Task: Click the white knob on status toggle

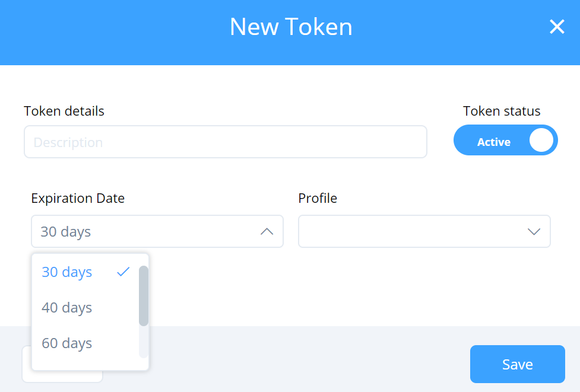Action: [x=541, y=141]
